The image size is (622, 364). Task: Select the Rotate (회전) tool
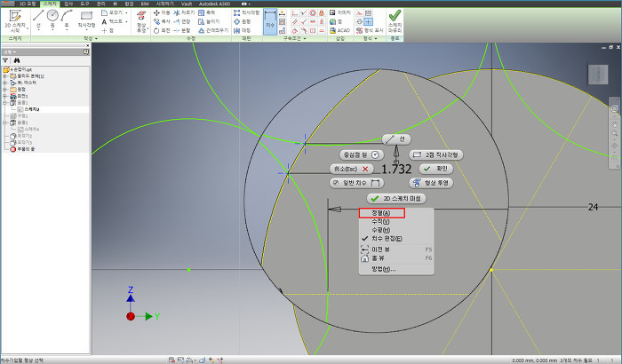tap(162, 30)
